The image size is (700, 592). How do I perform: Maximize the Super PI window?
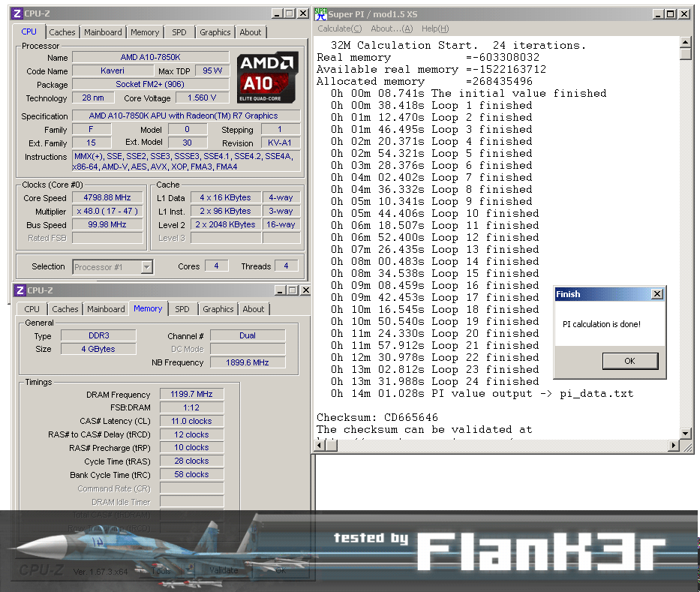click(671, 14)
